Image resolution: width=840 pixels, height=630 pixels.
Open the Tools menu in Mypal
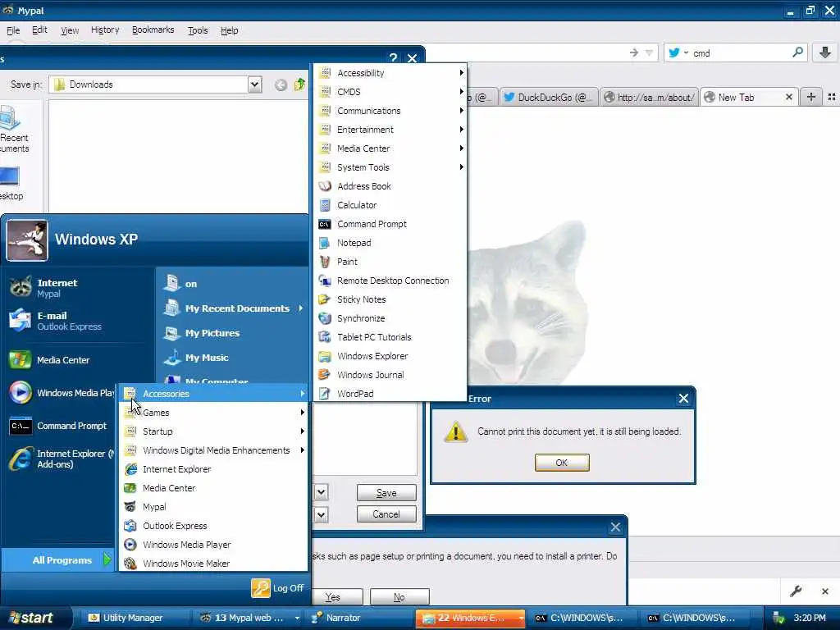coord(198,30)
